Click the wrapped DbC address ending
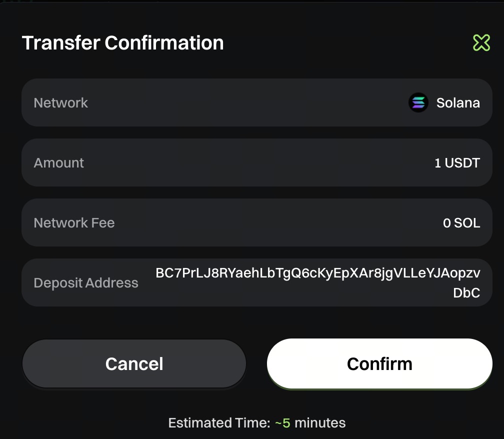The height and width of the screenshot is (439, 504). (466, 293)
